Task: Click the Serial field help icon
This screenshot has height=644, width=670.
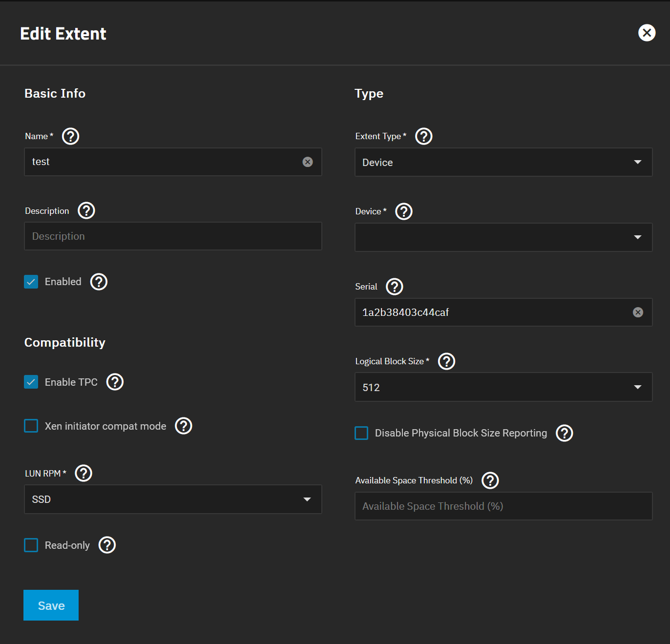Action: coord(395,287)
